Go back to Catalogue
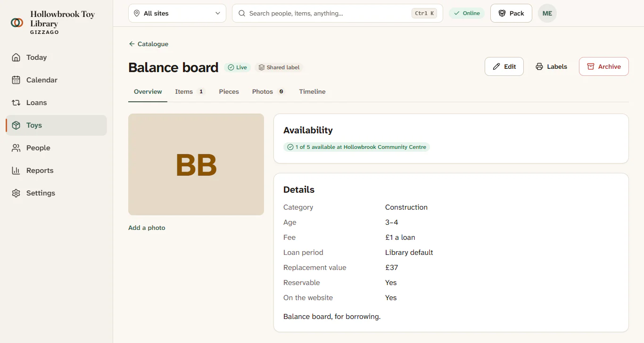 pos(149,44)
